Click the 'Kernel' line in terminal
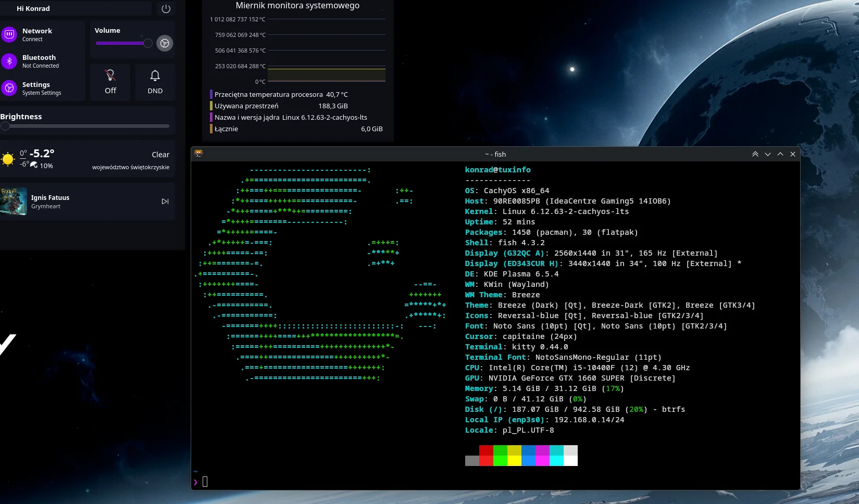The height and width of the screenshot is (504, 859). click(x=547, y=211)
